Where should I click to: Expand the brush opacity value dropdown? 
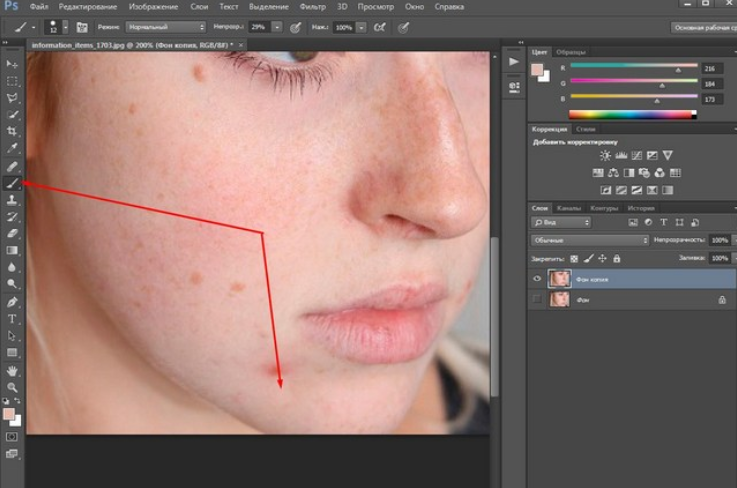(x=277, y=27)
